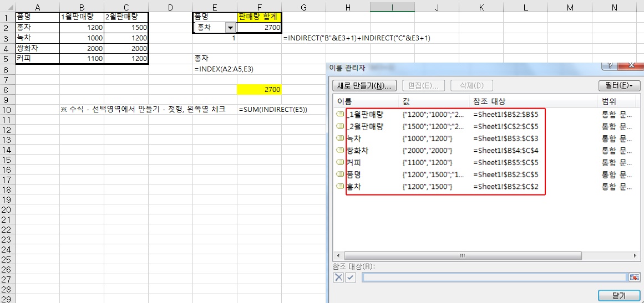Select the 쌍화차 name in the list
This screenshot has width=644, height=303.
click(357, 151)
